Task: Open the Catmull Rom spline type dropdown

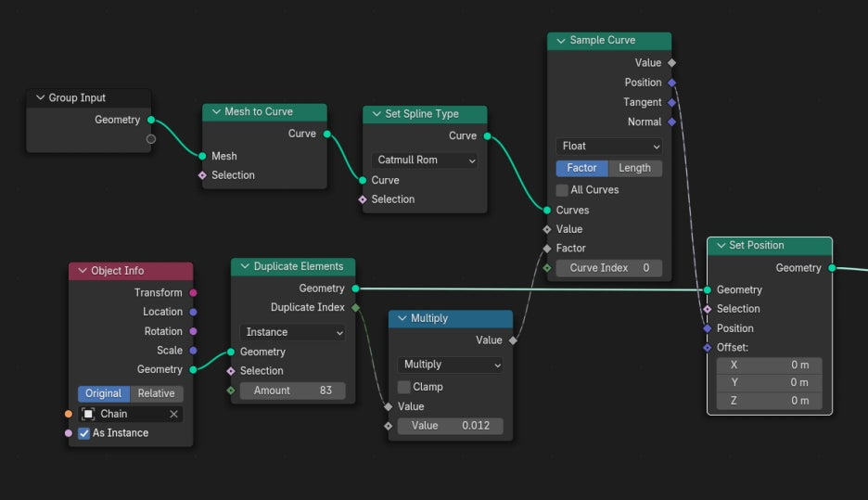Action: tap(425, 160)
